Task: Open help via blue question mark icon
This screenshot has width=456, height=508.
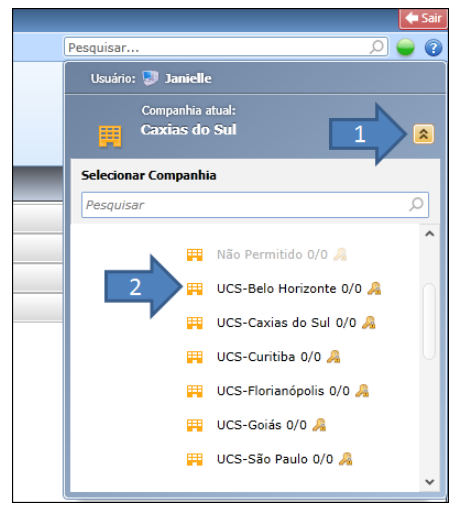Action: click(x=433, y=48)
